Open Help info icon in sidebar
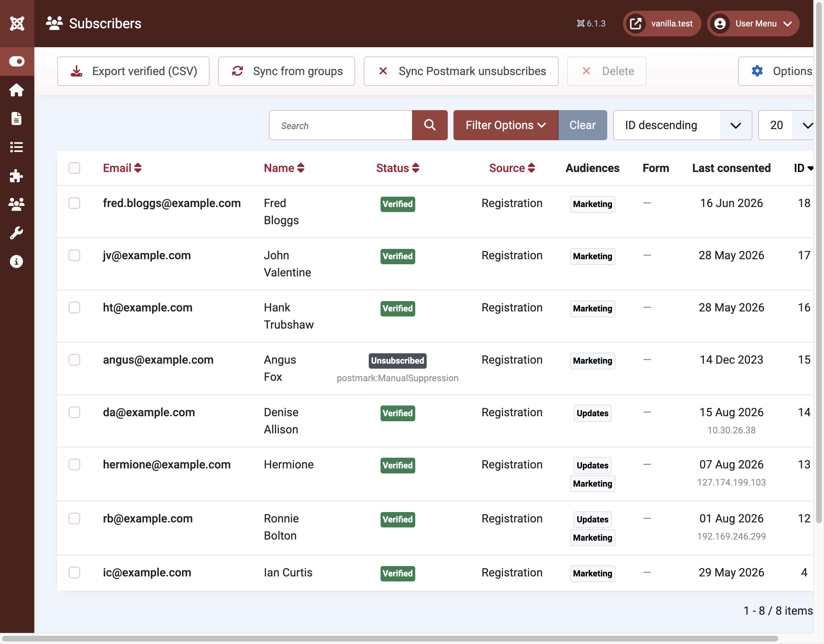Image resolution: width=824 pixels, height=644 pixels. 16,261
